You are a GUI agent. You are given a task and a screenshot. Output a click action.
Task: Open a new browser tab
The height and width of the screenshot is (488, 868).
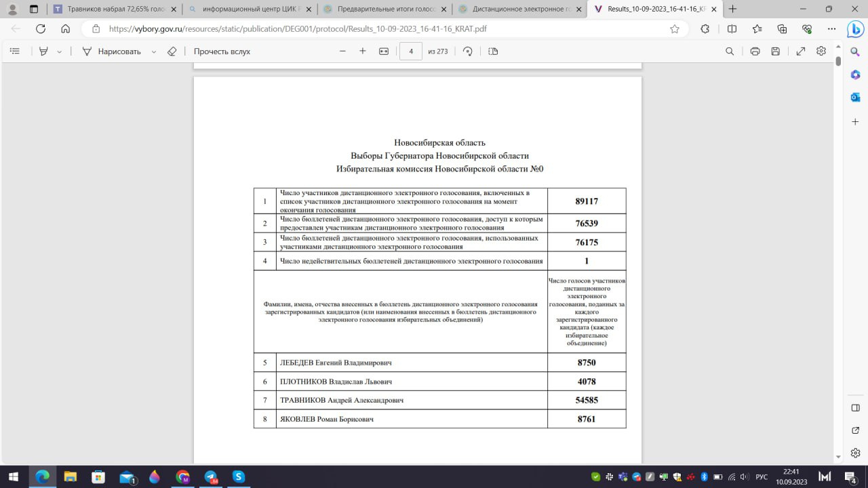point(732,9)
